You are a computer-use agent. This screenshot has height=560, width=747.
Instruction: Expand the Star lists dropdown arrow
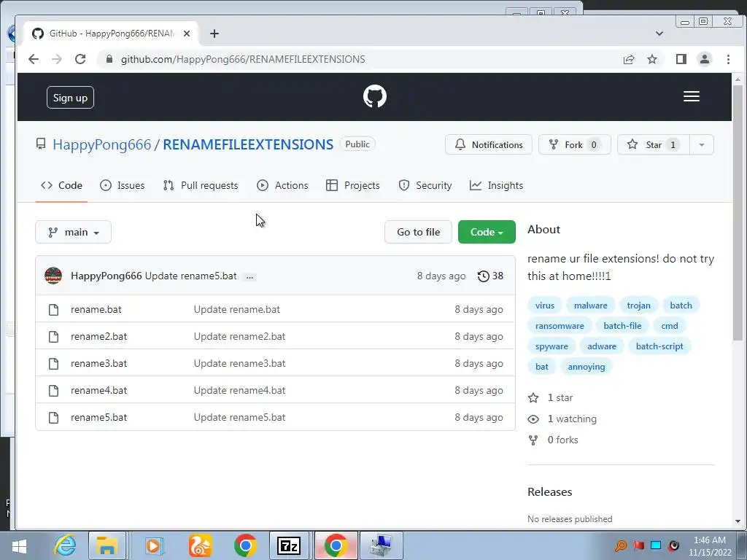pyautogui.click(x=701, y=145)
